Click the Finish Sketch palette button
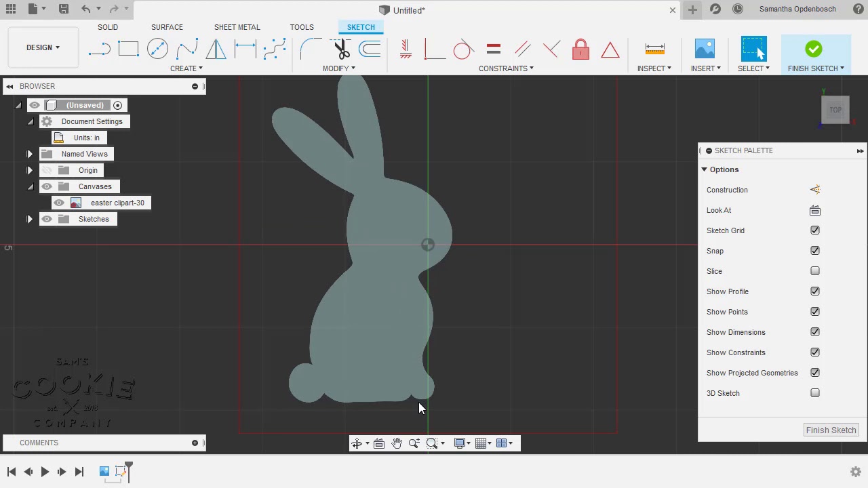 coord(831,430)
